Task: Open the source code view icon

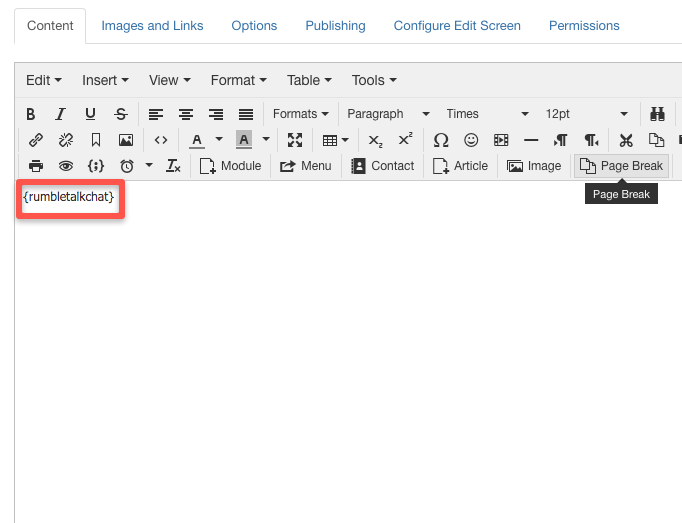Action: click(x=160, y=140)
